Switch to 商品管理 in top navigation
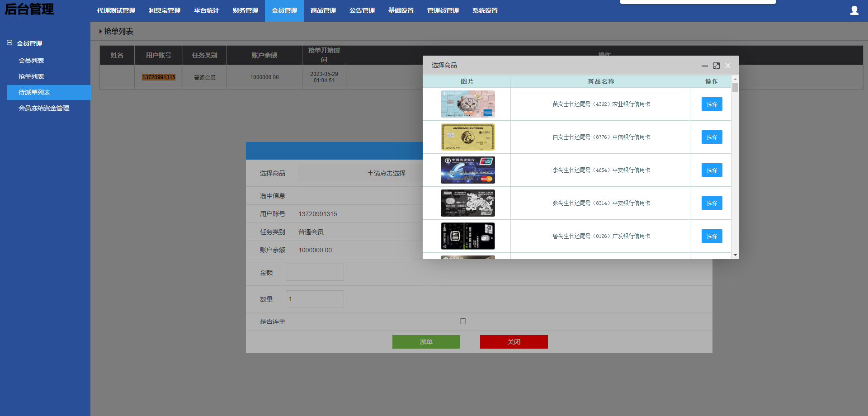Screen dimensions: 868x416 [x=323, y=10]
